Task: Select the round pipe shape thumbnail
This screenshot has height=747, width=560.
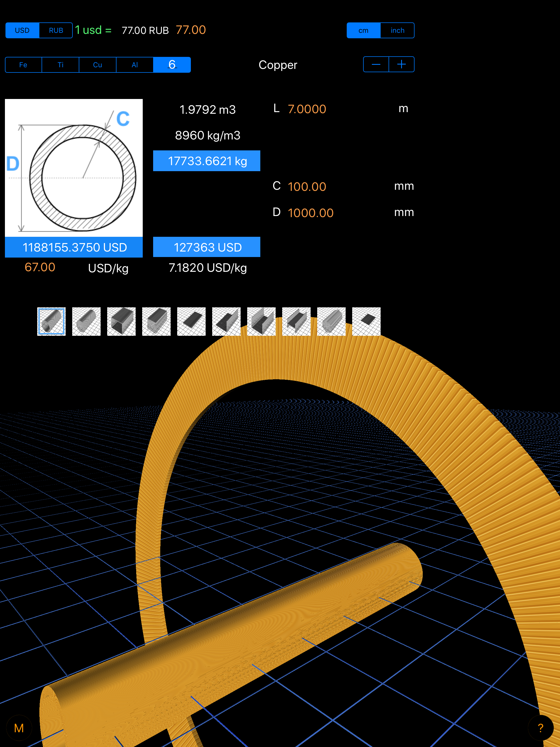Action: 51,321
